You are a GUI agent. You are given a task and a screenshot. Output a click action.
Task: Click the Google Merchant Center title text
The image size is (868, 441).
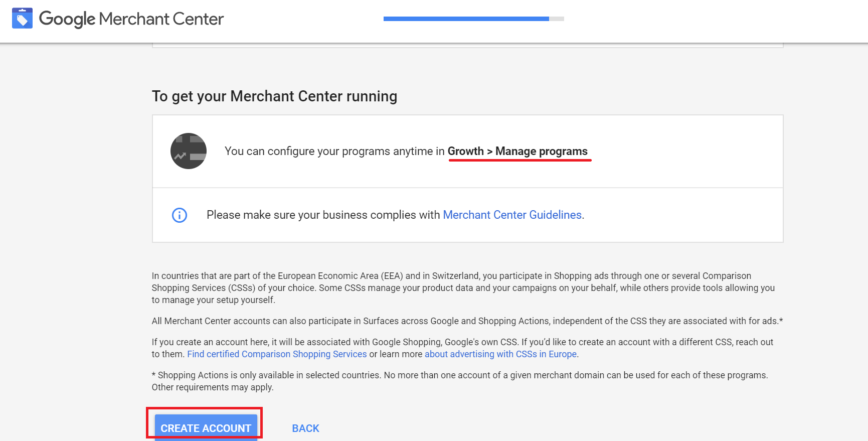tap(131, 19)
